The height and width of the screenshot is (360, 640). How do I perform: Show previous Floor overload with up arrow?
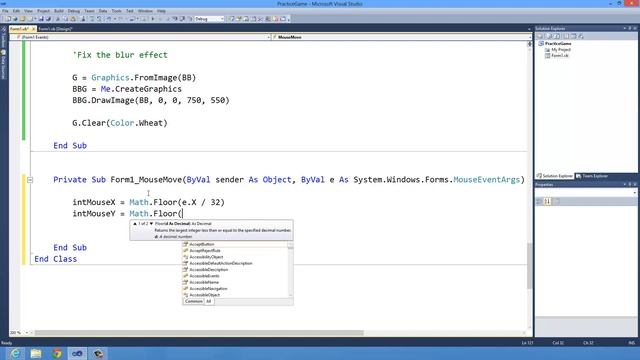tap(135, 224)
